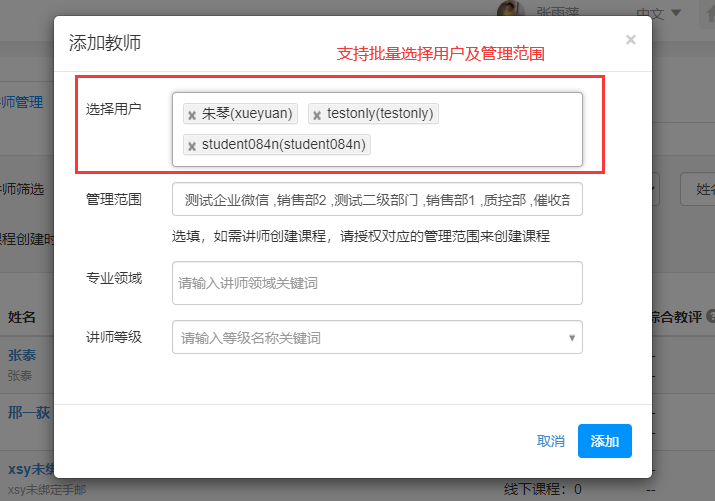Viewport: 715px width, 501px height.
Task: Open the 中文 language dropdown
Action: [x=660, y=13]
